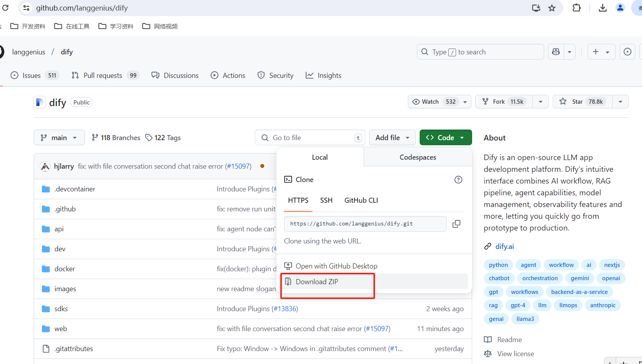Open the web folder
The image size is (642, 364).
(x=61, y=329)
